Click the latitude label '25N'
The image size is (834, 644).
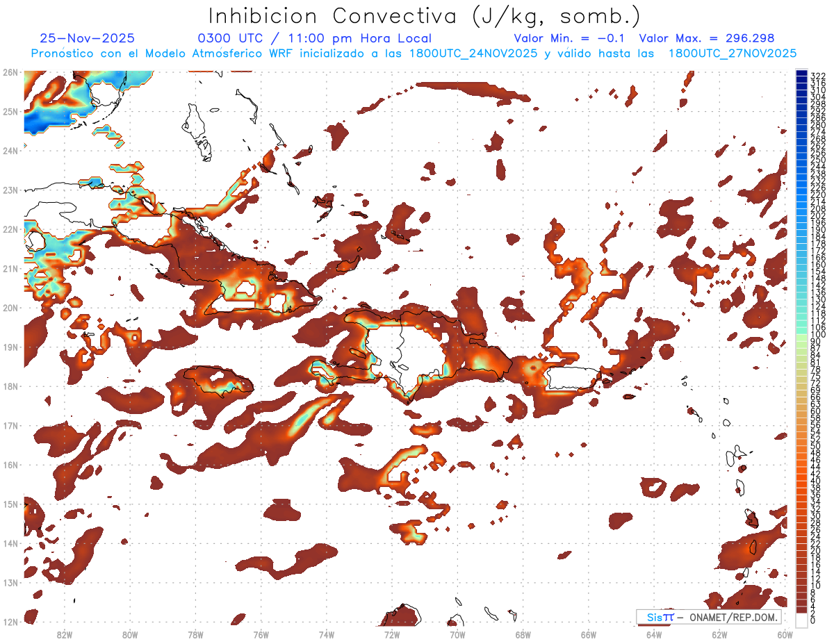[10, 111]
